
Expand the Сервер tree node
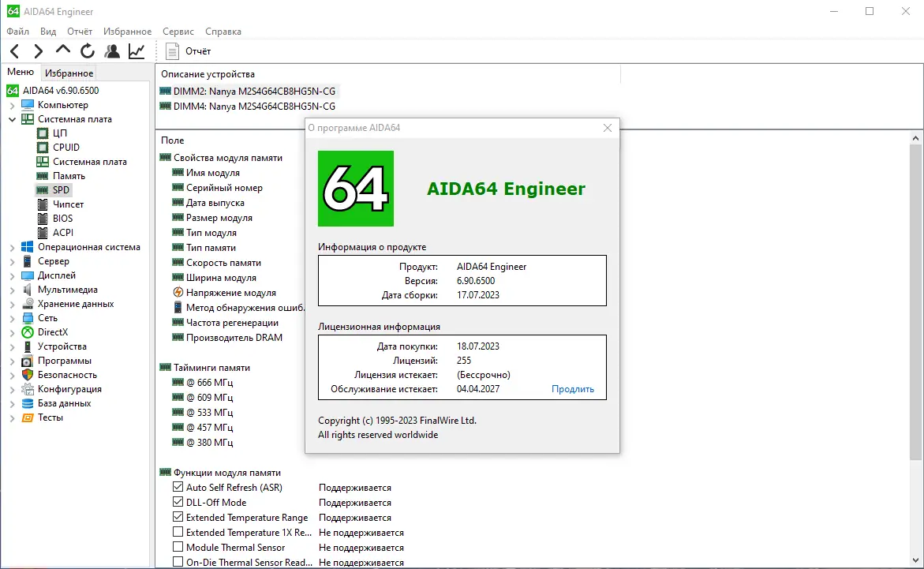click(x=13, y=261)
